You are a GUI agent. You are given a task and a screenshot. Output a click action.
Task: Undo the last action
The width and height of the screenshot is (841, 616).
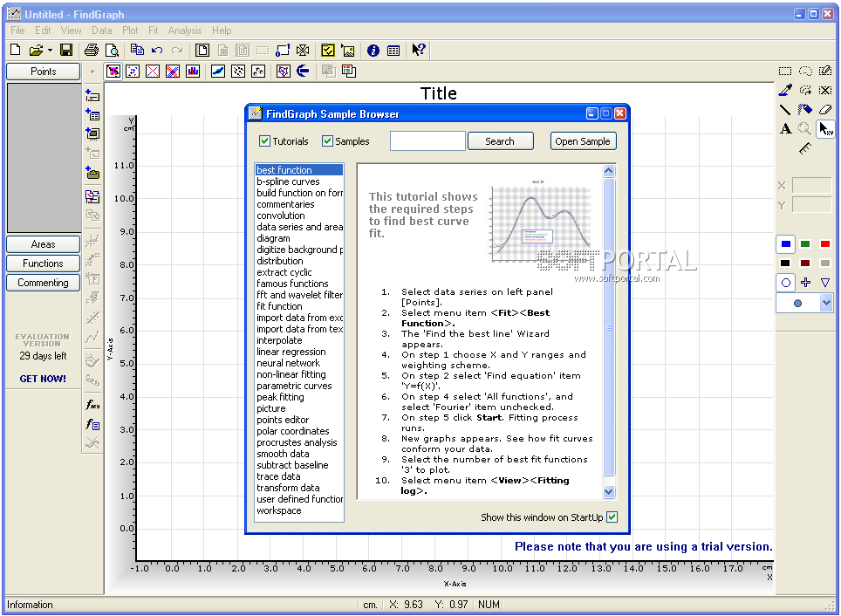tap(157, 51)
